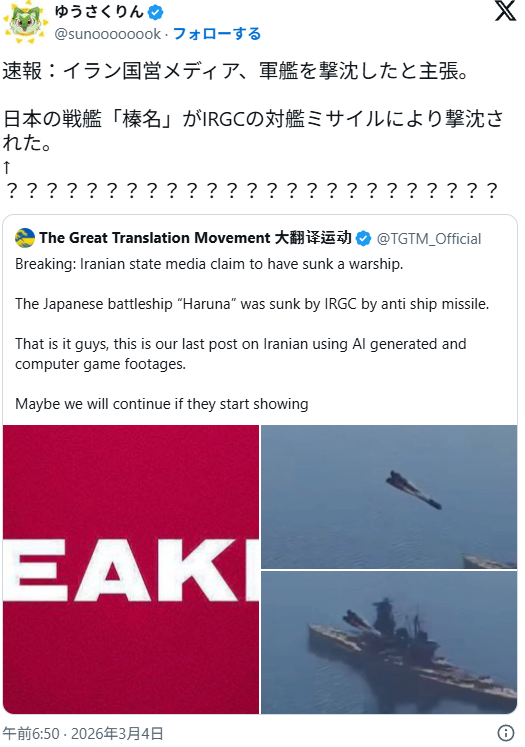Viewport: 525px width, 747px height.
Task: Click the verified badge beside 大翻译运动
Action: pyautogui.click(x=364, y=238)
